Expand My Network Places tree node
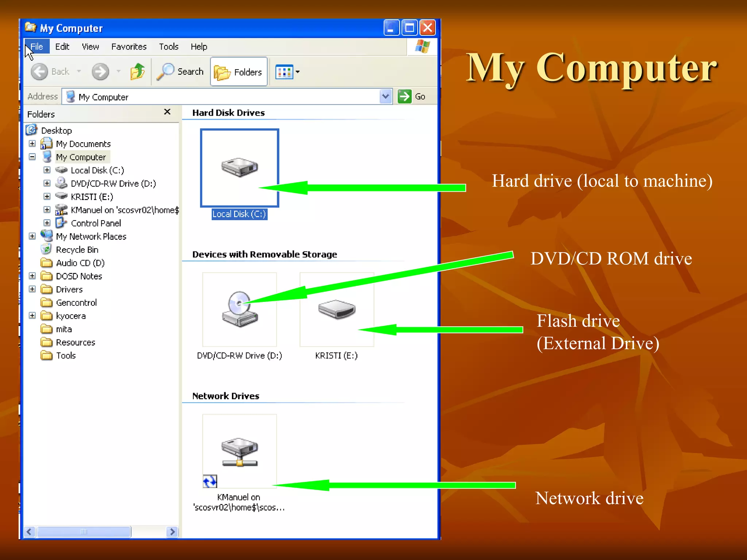 pyautogui.click(x=32, y=236)
